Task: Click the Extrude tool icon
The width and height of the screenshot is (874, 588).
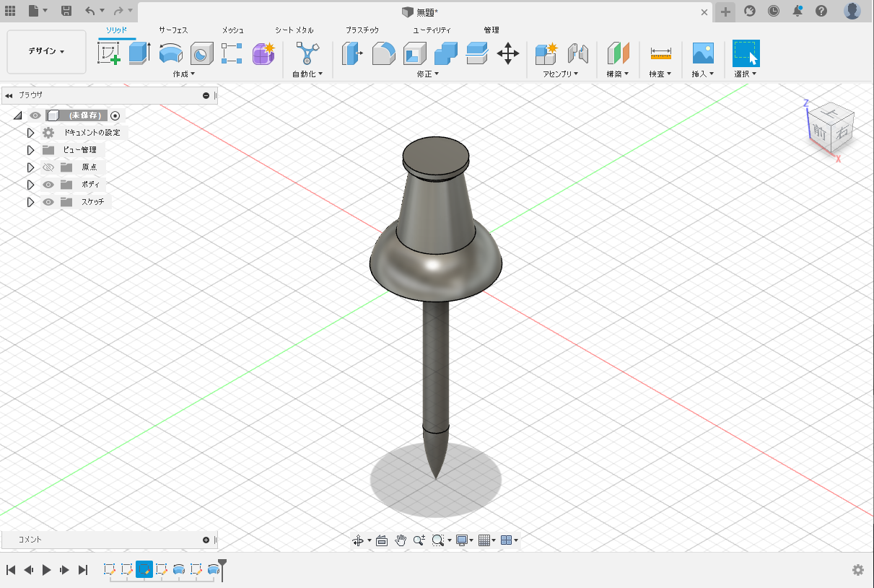Action: click(x=139, y=53)
